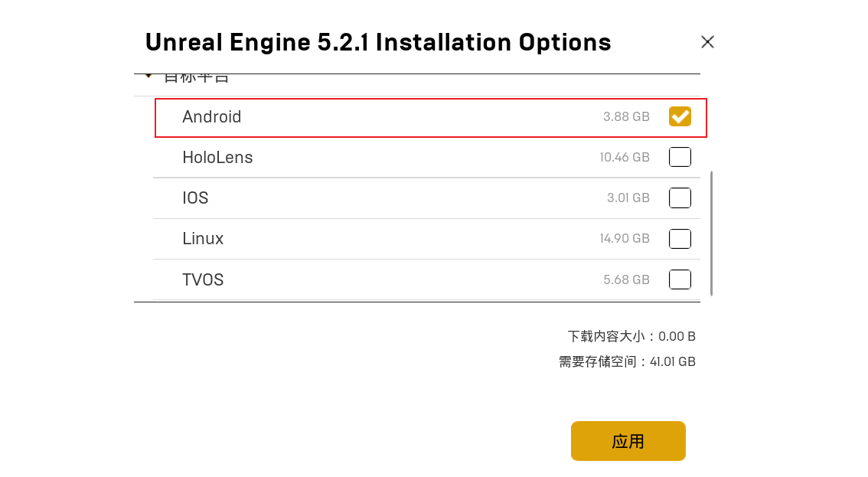This screenshot has height=477, width=868.
Task: Select the TVOS platform row
Action: (x=383, y=279)
